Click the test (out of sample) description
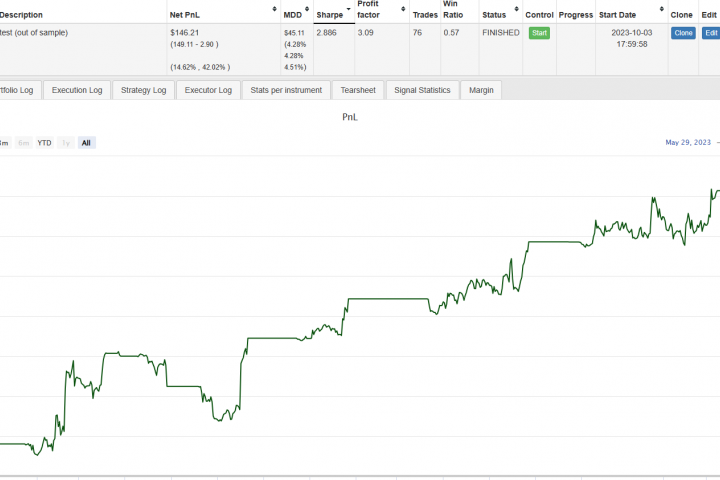 pos(34,33)
